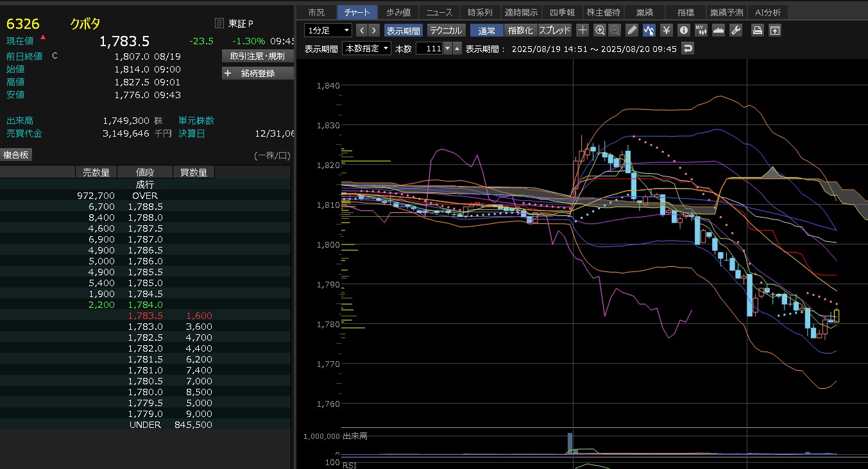Open the 1分足 timeframe dropdown

pyautogui.click(x=328, y=30)
